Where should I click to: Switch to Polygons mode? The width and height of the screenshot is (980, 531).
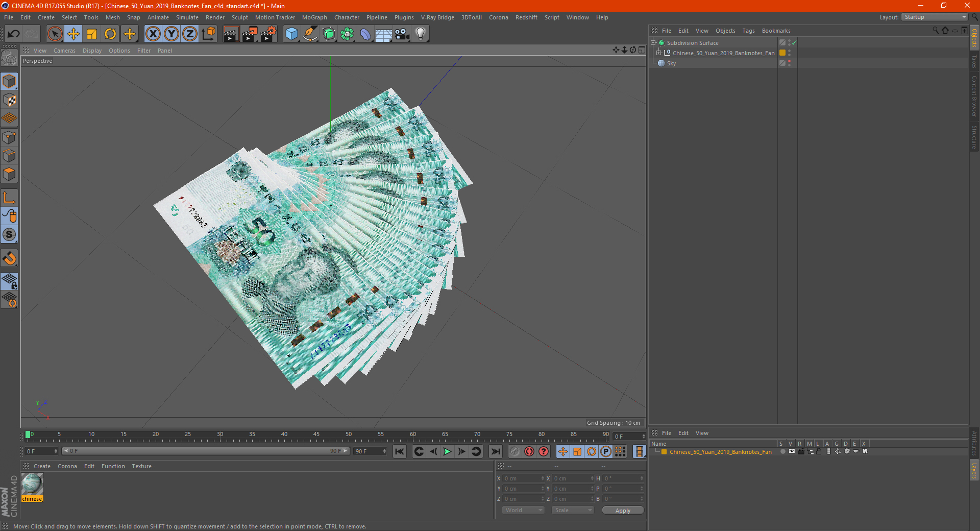9,174
